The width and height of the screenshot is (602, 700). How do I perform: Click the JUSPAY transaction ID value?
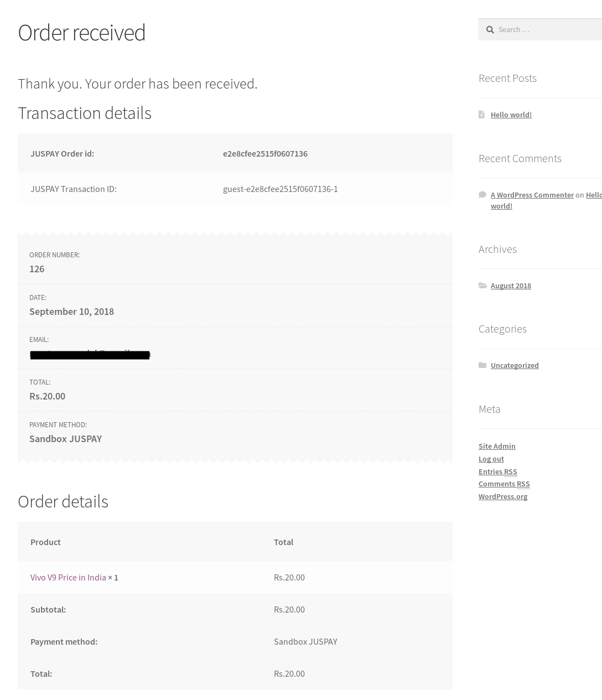pyautogui.click(x=280, y=189)
